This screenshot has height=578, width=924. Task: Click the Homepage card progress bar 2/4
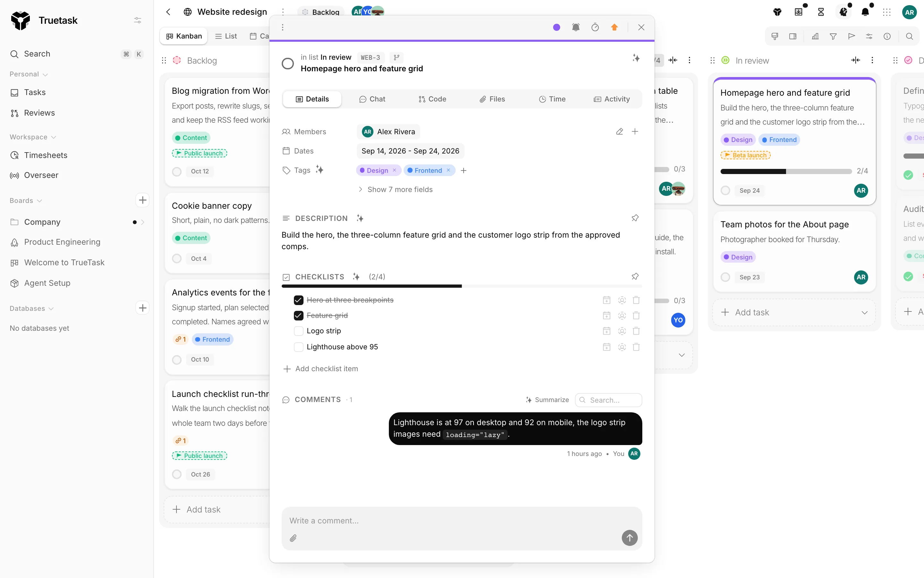coord(786,171)
